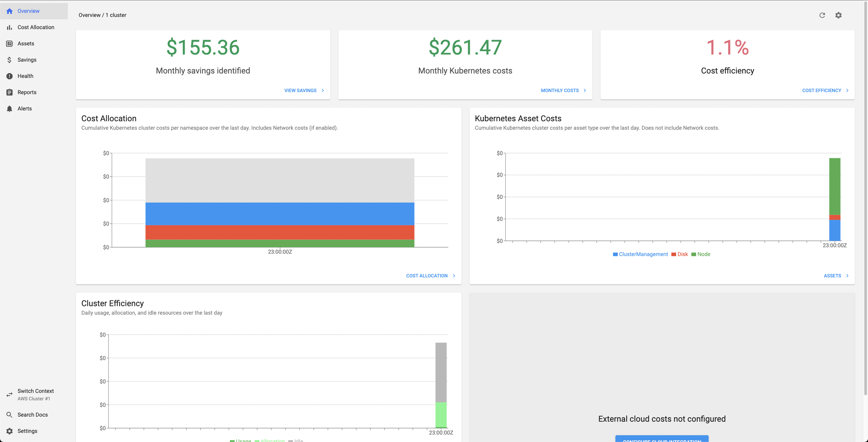Open Search Docs in sidebar
The image size is (868, 442).
(33, 415)
